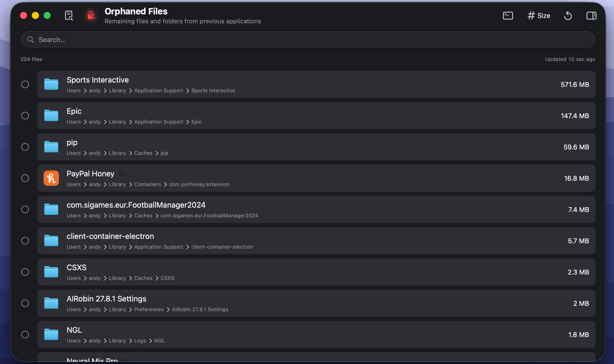614x364 pixels.
Task: Click the magnifying glass in the search bar
Action: pos(30,39)
